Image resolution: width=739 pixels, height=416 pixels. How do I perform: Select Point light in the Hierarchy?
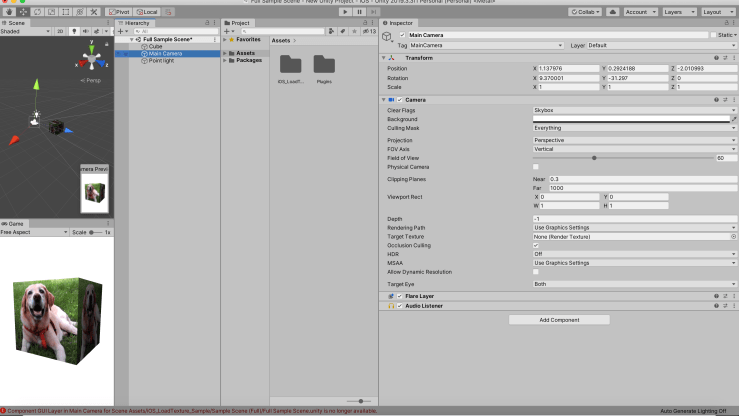tap(160, 60)
